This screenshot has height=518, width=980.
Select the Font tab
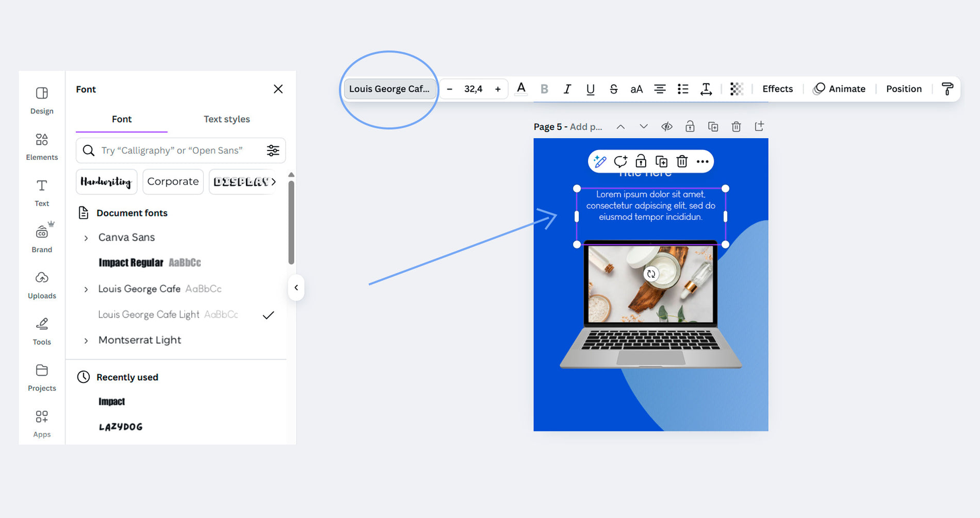pos(122,119)
